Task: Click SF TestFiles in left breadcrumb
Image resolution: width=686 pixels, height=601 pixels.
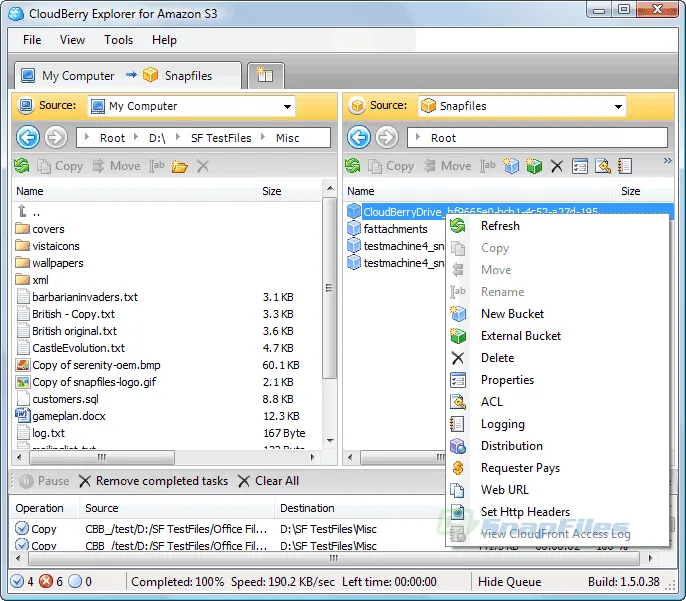Action: [x=221, y=138]
